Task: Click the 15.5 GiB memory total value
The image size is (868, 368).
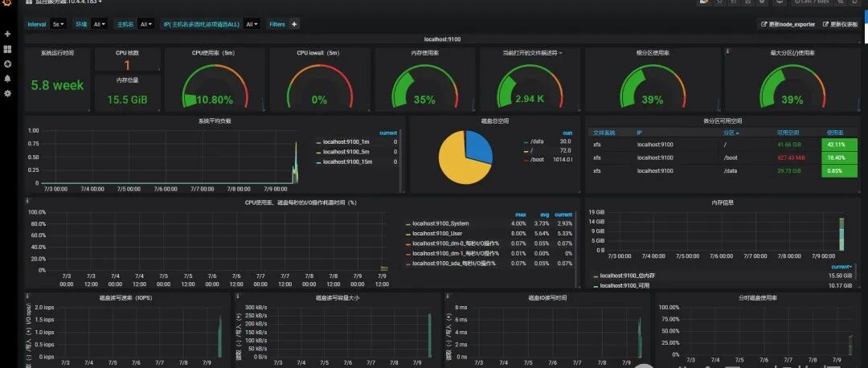Action: (x=127, y=100)
